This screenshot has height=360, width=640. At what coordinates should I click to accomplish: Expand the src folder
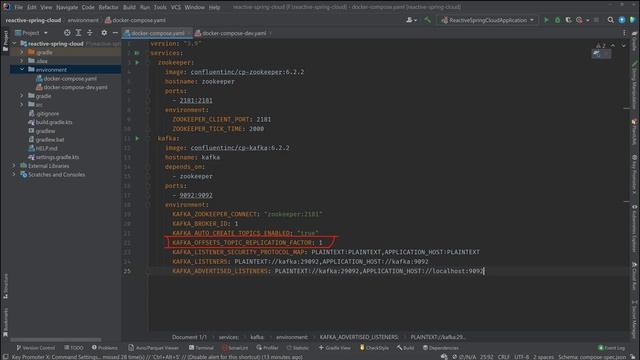point(22,104)
